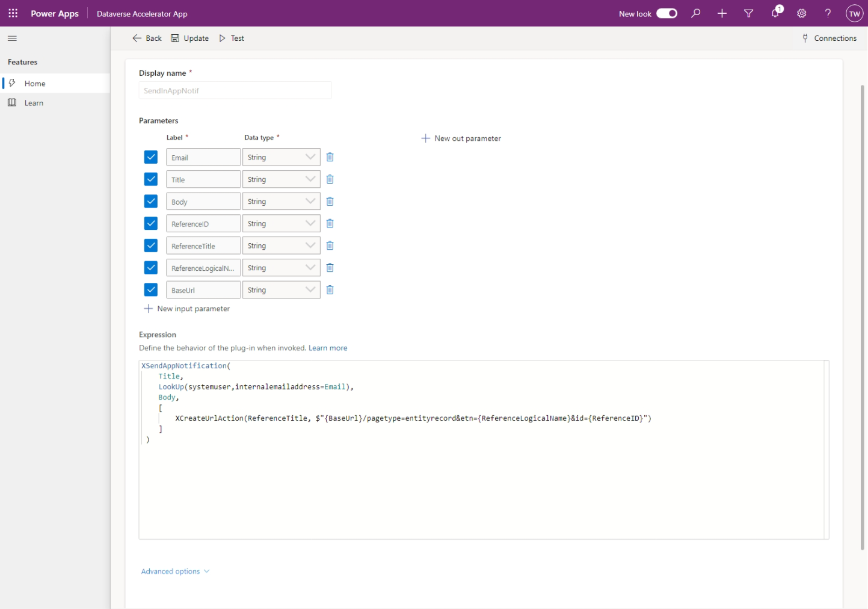Open the filter funnel icon in header
The height and width of the screenshot is (609, 868).
click(x=749, y=13)
